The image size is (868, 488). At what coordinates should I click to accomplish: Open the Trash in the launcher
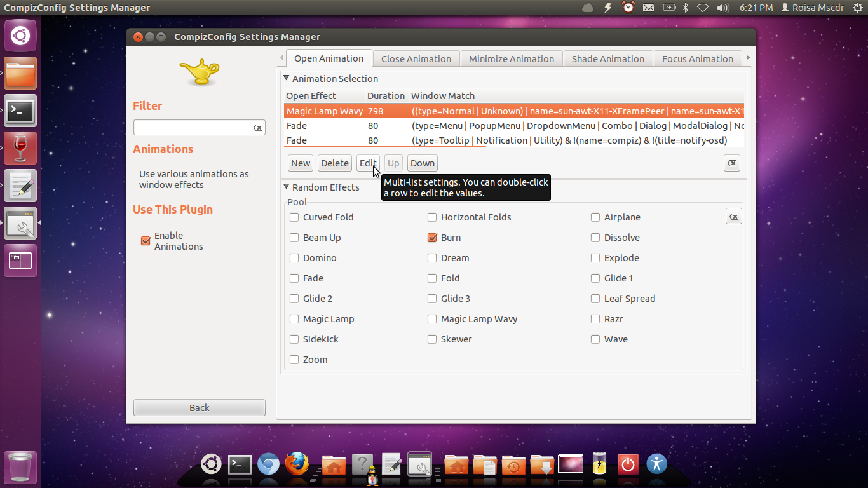[x=20, y=468]
